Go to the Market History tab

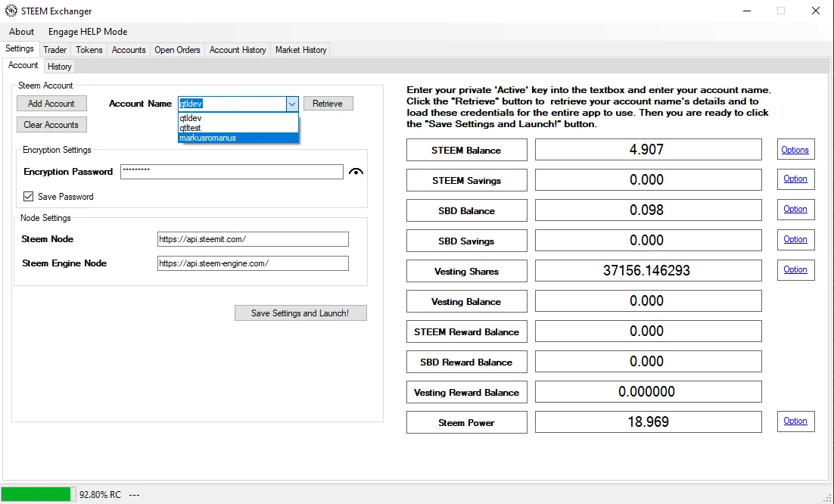point(300,49)
